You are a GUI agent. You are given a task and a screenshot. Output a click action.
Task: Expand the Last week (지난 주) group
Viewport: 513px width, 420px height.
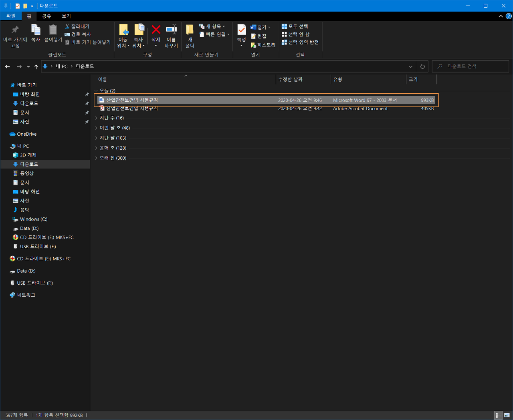(96, 118)
